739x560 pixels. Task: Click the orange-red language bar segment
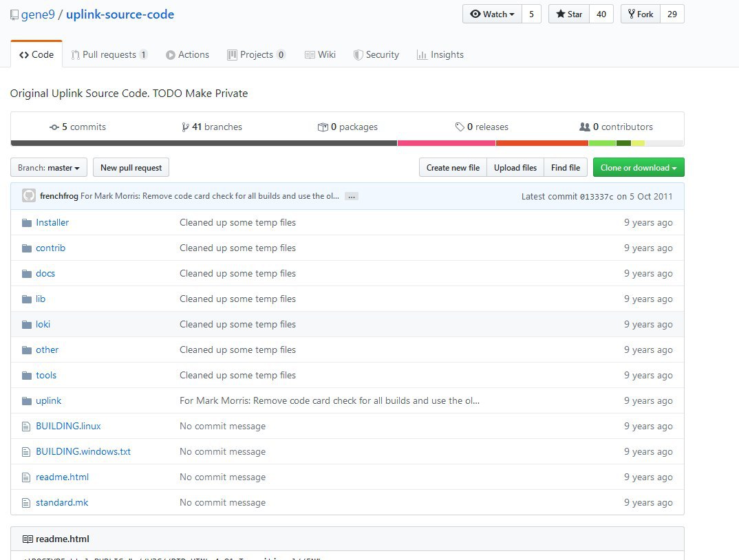point(542,143)
